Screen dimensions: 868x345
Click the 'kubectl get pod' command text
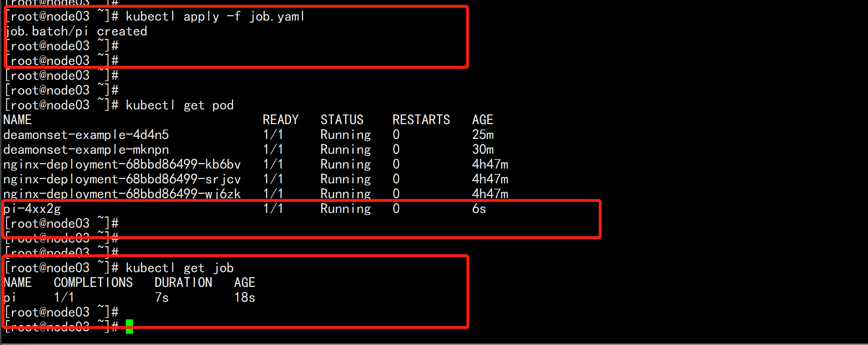180,105
